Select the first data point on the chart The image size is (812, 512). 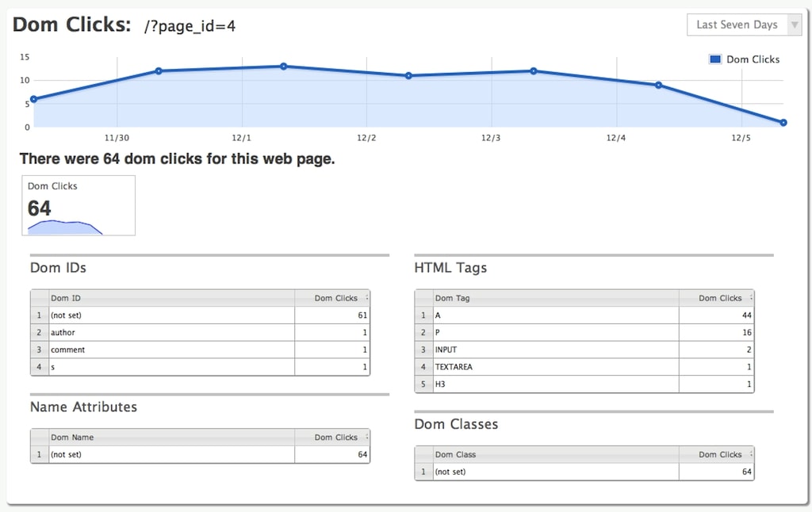[x=33, y=99]
